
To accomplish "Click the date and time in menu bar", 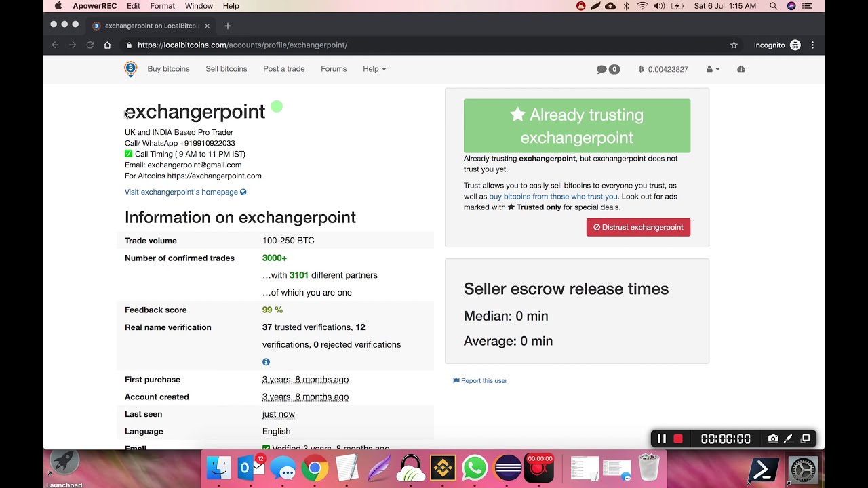I will point(725,6).
